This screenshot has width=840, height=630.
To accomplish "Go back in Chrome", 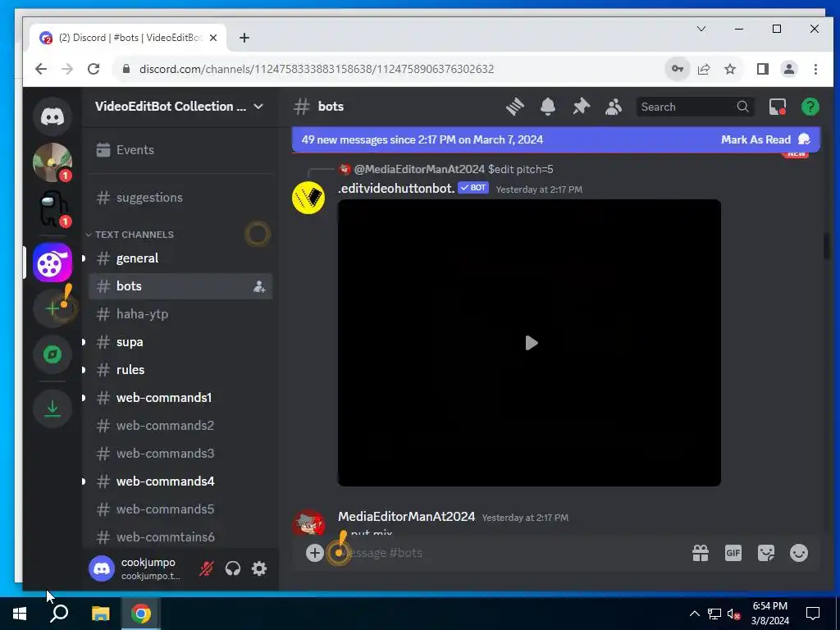I will (x=41, y=69).
